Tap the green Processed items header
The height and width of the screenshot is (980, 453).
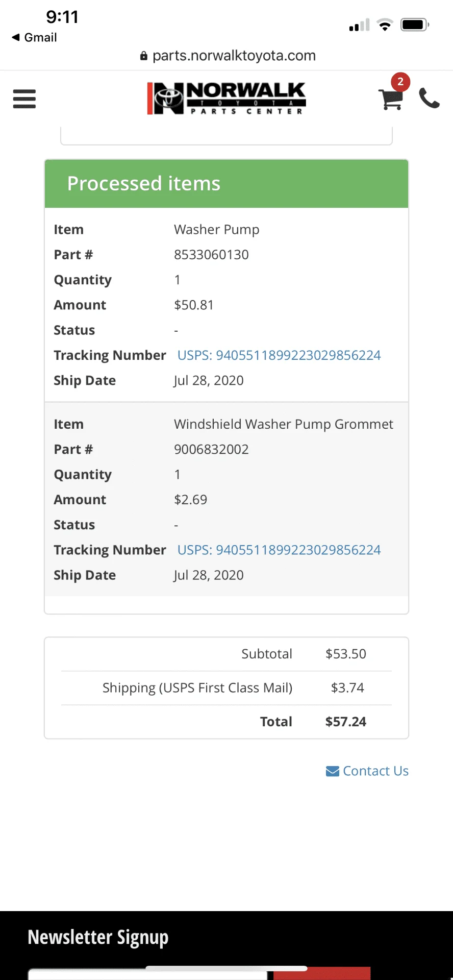[226, 184]
